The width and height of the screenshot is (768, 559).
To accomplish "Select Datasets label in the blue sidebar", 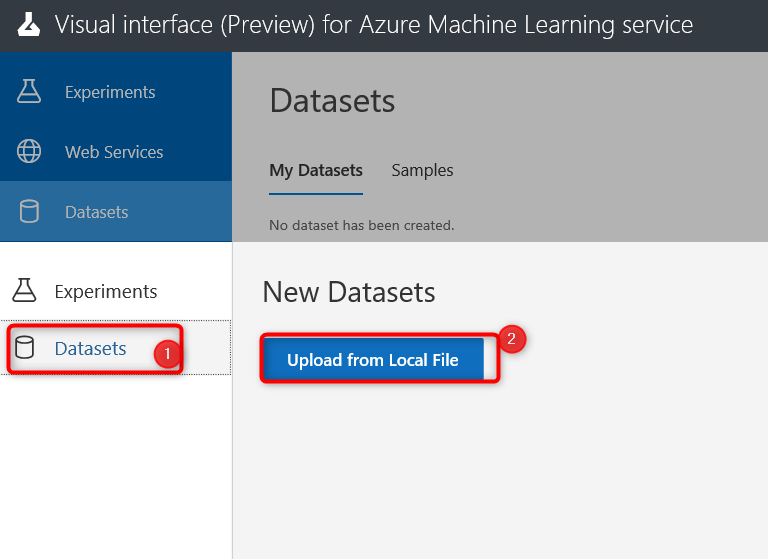I will [x=97, y=212].
